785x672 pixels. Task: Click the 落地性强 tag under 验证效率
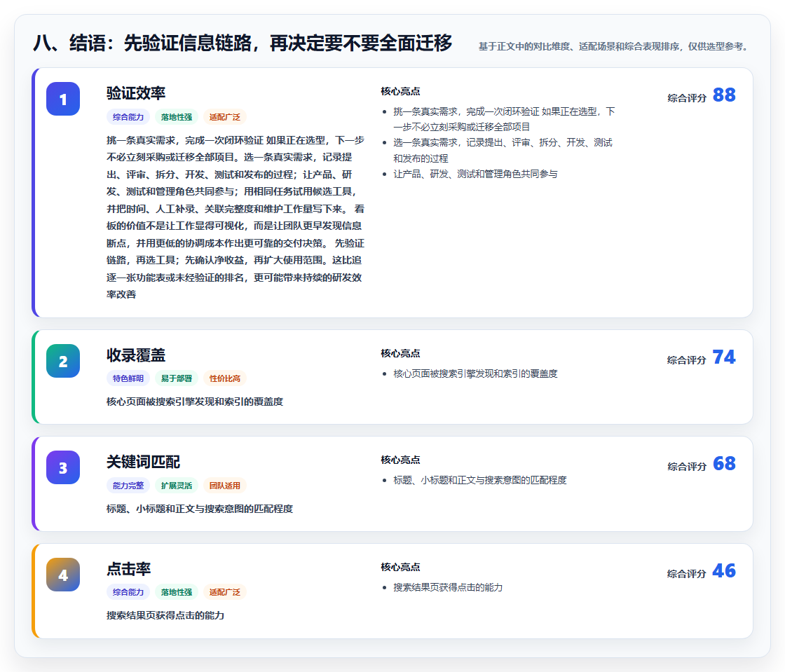tap(177, 117)
